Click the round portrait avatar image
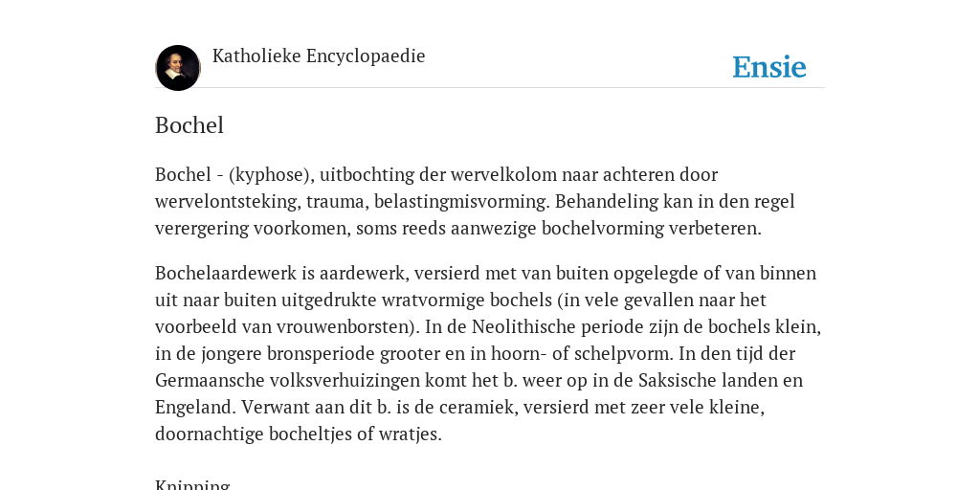The image size is (980, 490). (178, 68)
